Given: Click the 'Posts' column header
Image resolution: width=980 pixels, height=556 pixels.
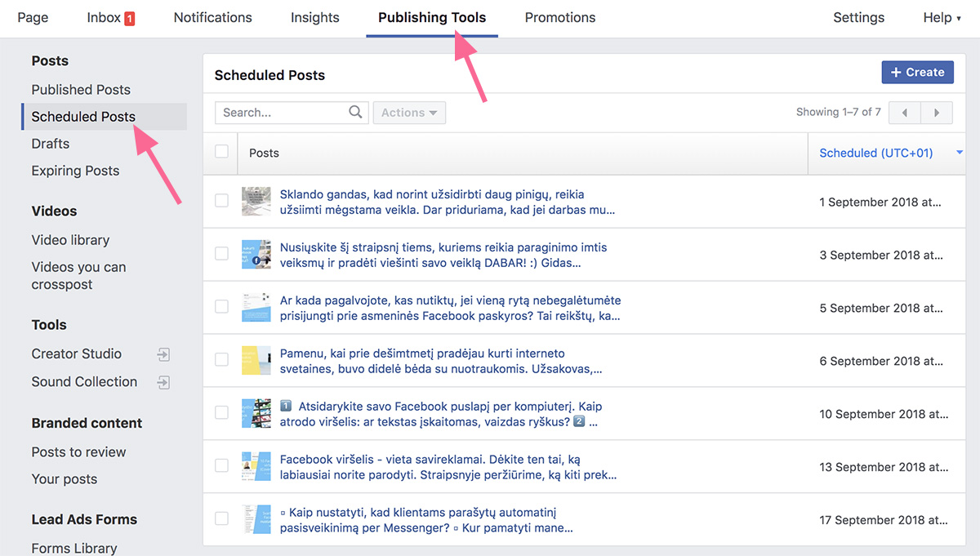Looking at the screenshot, I should (x=264, y=153).
